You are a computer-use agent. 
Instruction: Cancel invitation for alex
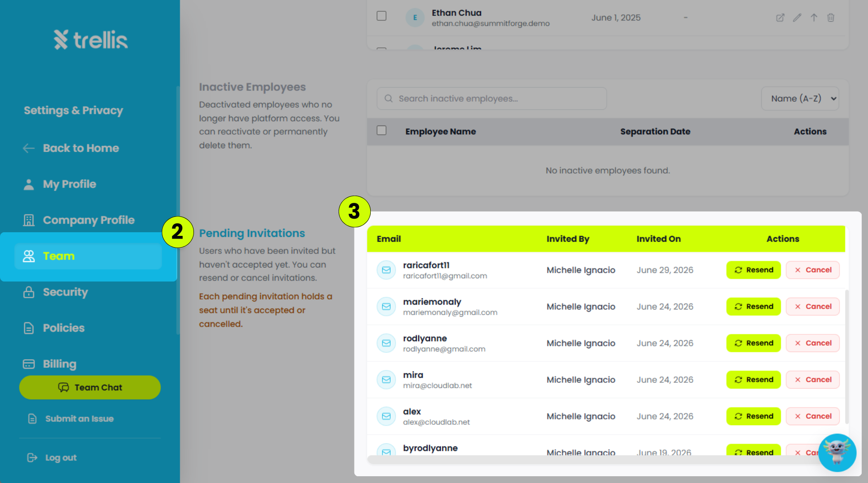coord(812,416)
